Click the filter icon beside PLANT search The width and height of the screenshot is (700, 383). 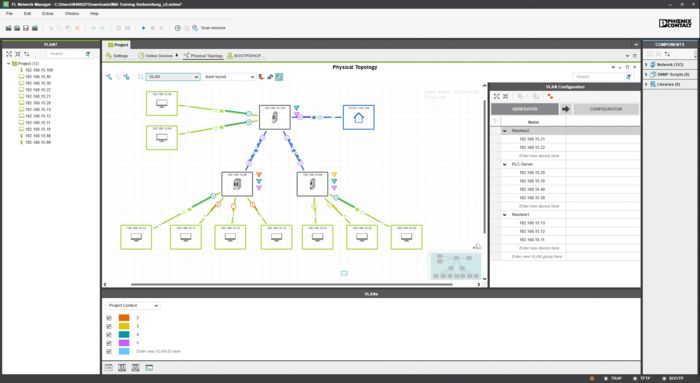coord(88,54)
